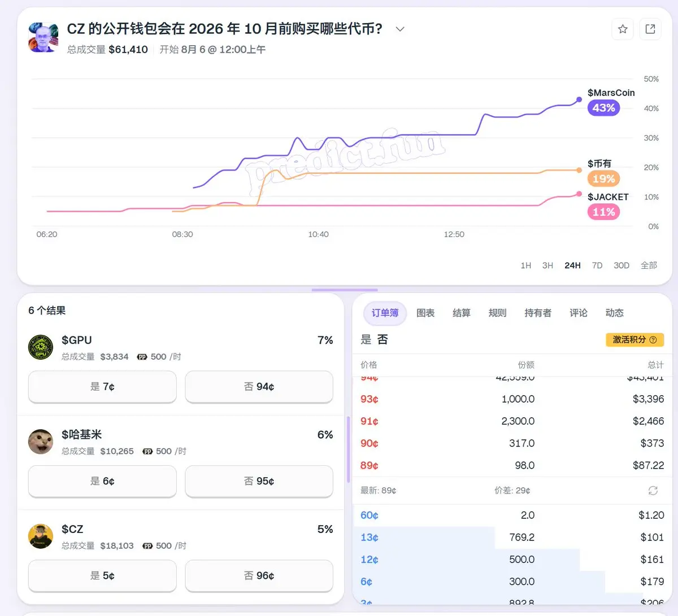
Task: Select the 91¢ ask row
Action: [x=512, y=421]
